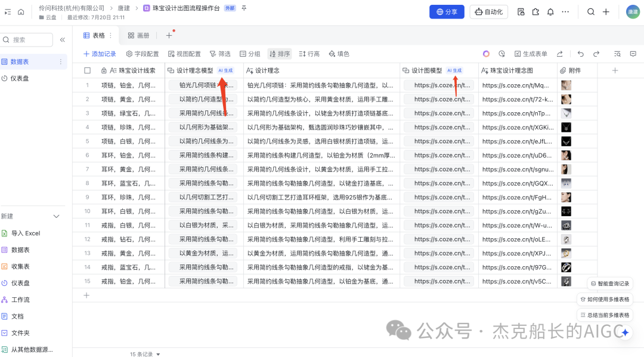Viewport: 644px width, 357px height.
Task: Open 筛选 filter in the toolbar
Action: 220,54
